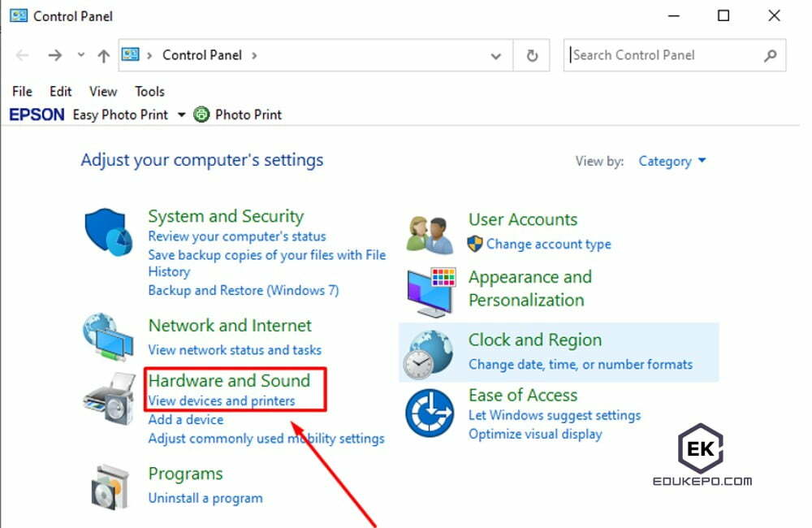Click Uninstall a program link

click(205, 498)
